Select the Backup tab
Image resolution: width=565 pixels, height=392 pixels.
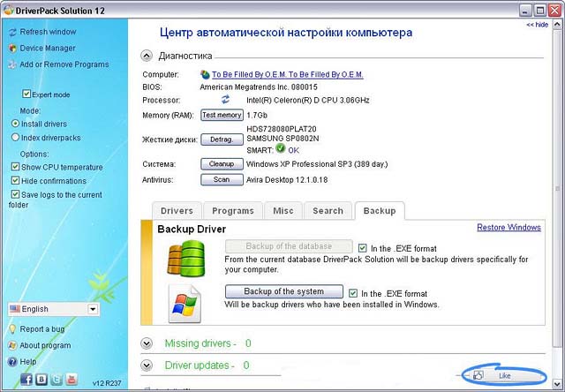(x=380, y=211)
